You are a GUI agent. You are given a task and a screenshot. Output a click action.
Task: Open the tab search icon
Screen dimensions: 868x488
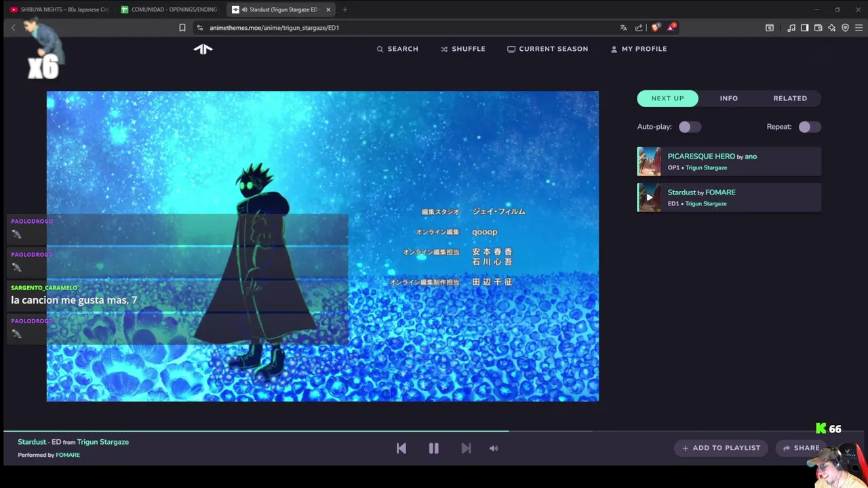coord(770,28)
